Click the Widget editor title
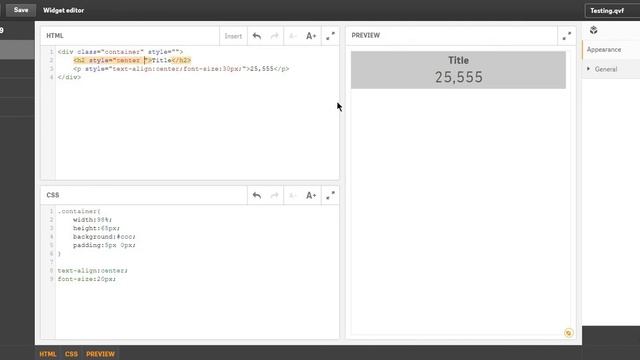640x360 pixels. coord(64,10)
